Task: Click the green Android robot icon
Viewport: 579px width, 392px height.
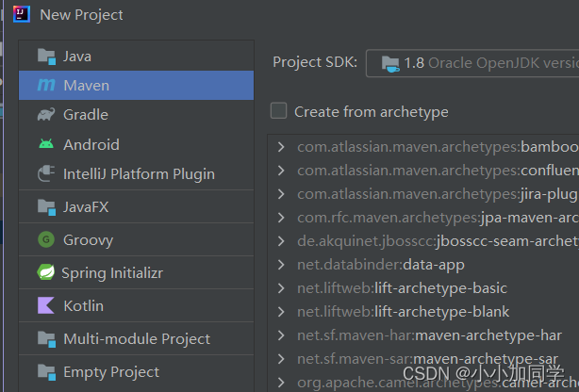Action: click(46, 143)
